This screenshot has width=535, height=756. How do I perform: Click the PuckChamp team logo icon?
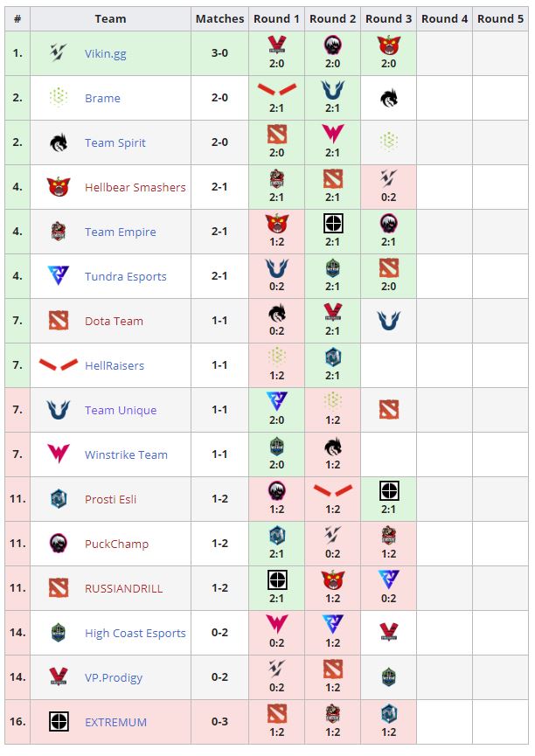(x=59, y=544)
